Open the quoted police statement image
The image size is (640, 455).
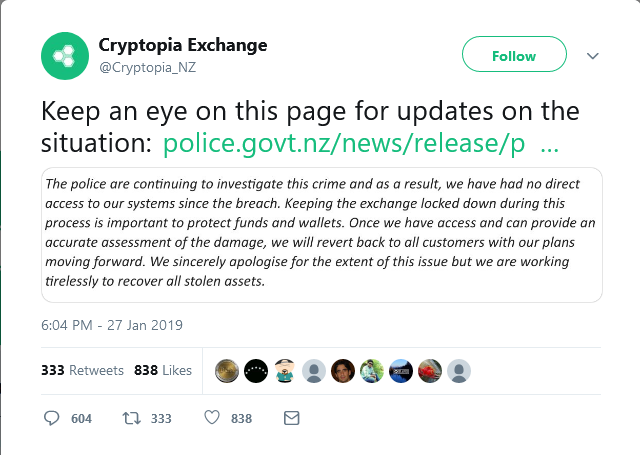tap(322, 235)
